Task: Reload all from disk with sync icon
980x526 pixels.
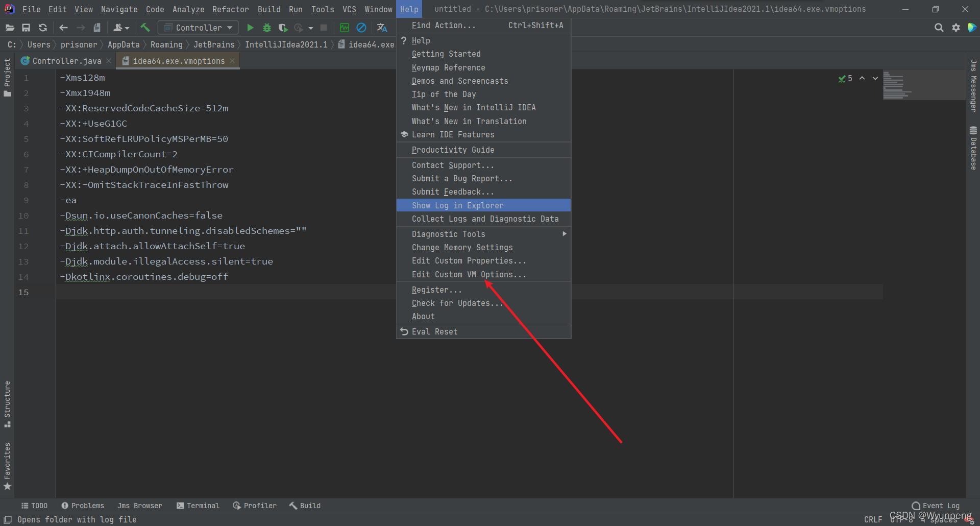Action: click(43, 28)
